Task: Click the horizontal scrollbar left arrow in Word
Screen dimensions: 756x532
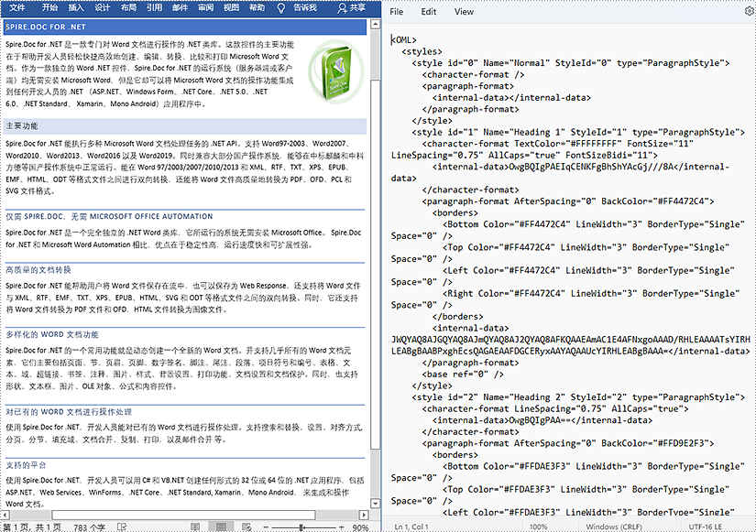Action: (x=5, y=515)
